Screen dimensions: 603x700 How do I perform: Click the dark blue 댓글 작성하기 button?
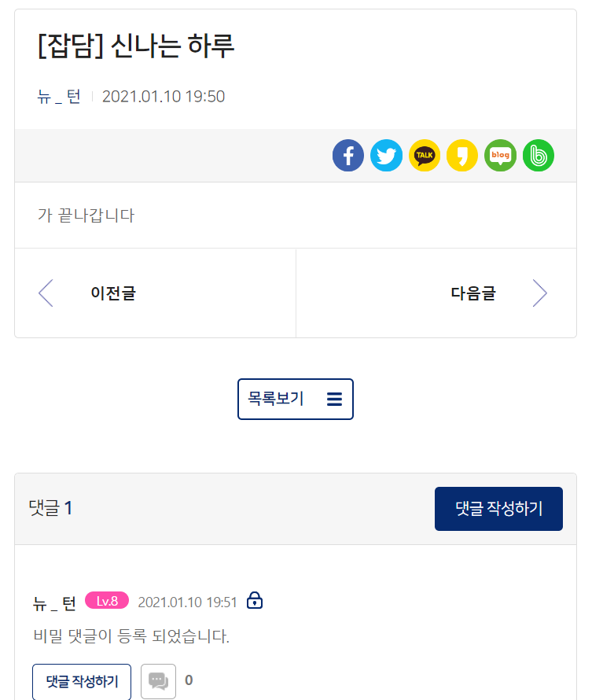[x=498, y=509]
